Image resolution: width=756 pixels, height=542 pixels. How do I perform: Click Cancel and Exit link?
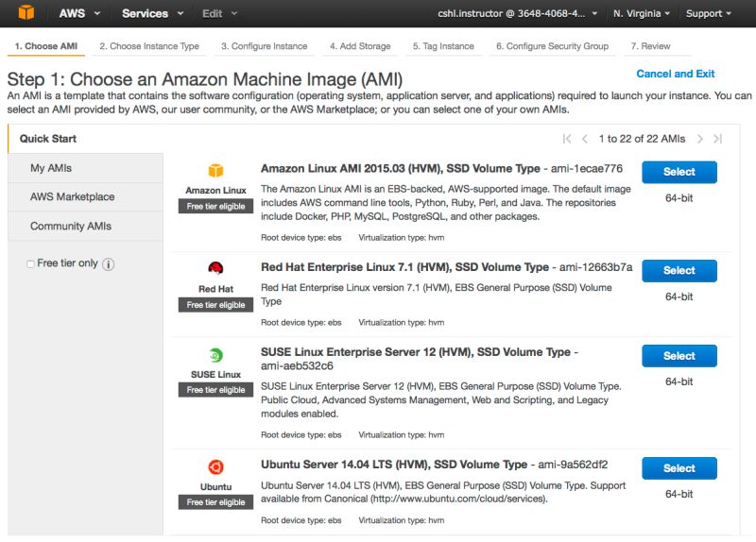[x=675, y=74]
